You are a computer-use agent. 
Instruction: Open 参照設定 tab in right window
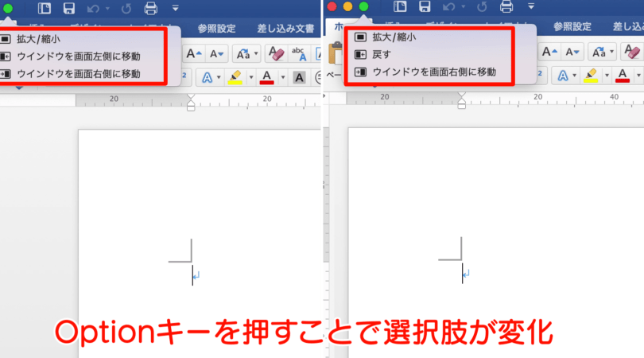click(572, 27)
